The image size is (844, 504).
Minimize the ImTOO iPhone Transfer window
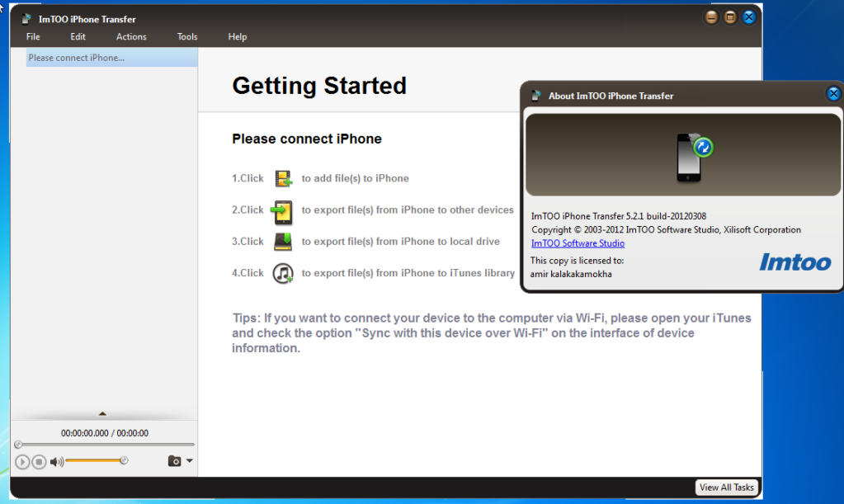pos(711,17)
